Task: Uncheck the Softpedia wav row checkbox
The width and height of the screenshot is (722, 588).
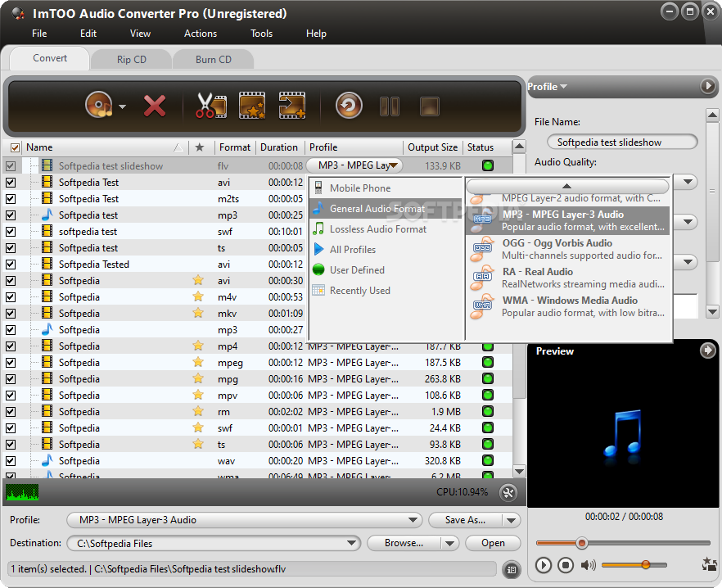Action: pos(11,461)
